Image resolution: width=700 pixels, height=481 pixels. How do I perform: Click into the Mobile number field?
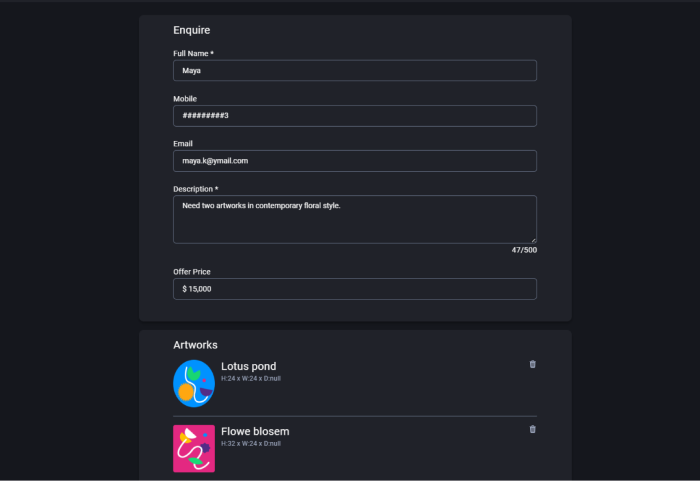(x=355, y=116)
